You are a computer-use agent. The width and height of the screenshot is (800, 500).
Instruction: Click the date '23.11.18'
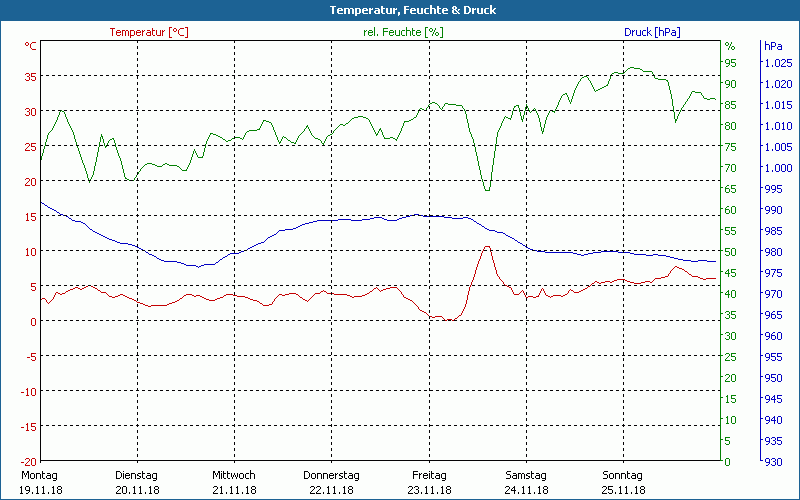tap(429, 490)
